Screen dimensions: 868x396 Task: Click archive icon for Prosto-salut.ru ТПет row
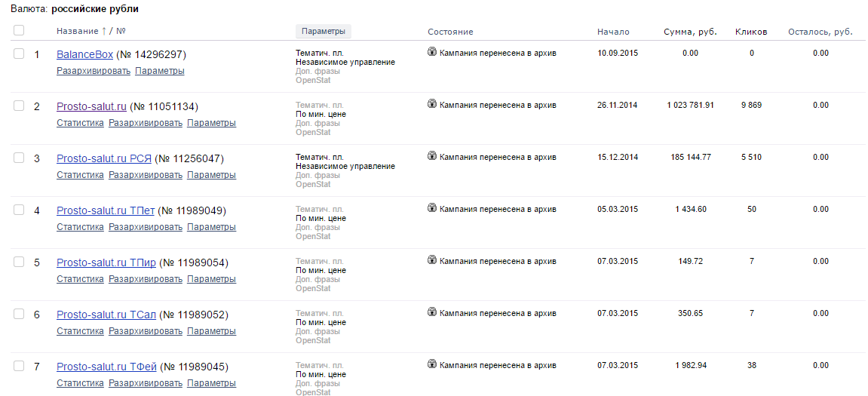click(432, 208)
